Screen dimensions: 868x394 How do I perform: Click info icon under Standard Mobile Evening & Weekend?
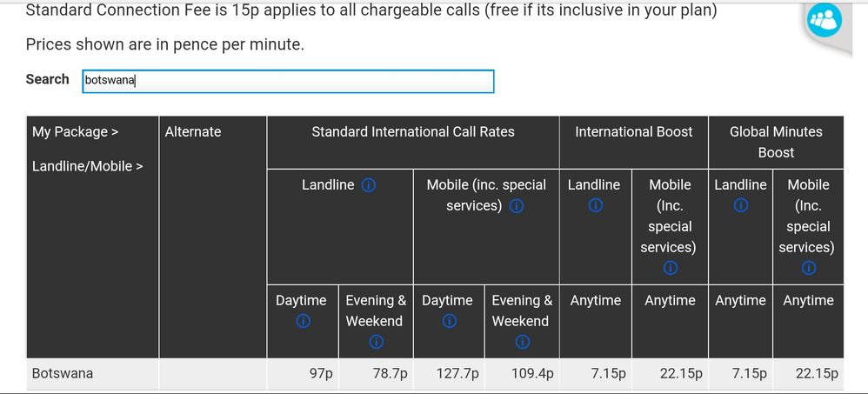pos(522,342)
